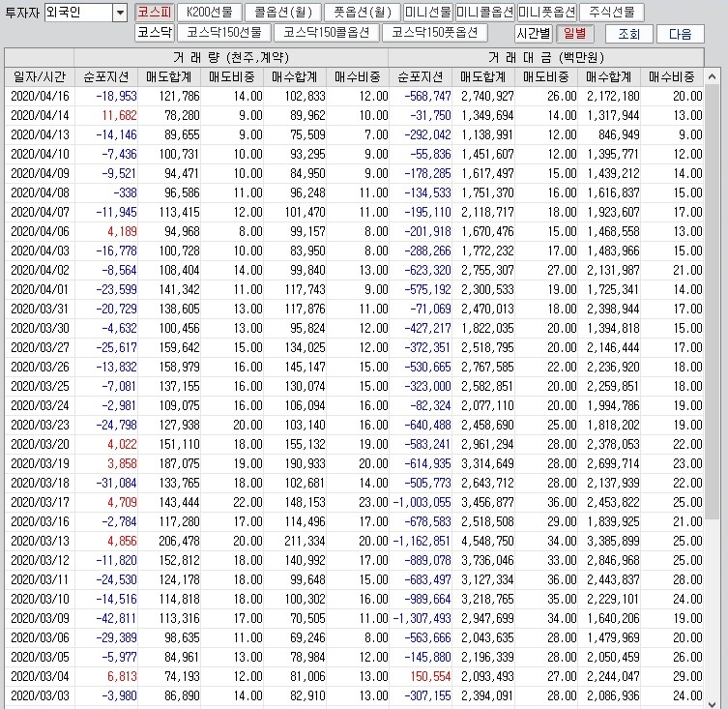This screenshot has width=728, height=709.
Task: Select the 주식선물 button
Action: click(x=611, y=13)
